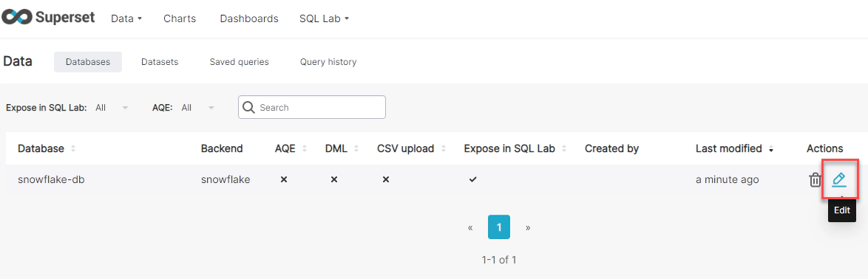The image size is (868, 279).
Task: Open the Charts menu item
Action: (180, 18)
